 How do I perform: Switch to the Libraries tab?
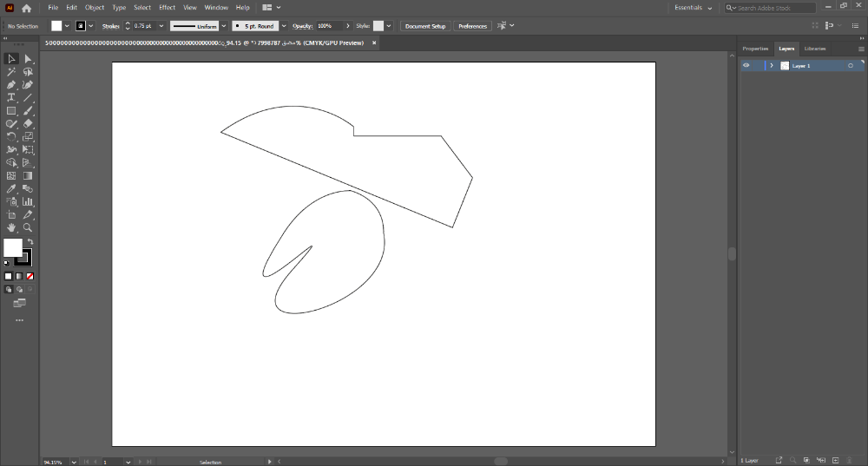point(815,49)
